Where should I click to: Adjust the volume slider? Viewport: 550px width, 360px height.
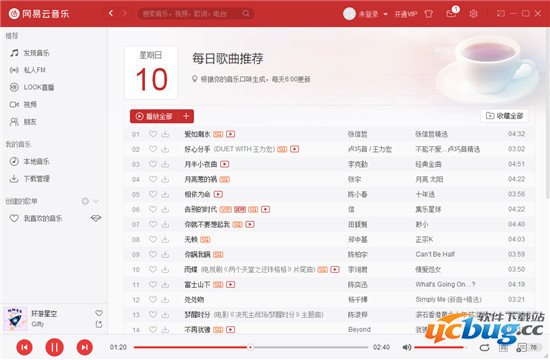click(x=441, y=347)
